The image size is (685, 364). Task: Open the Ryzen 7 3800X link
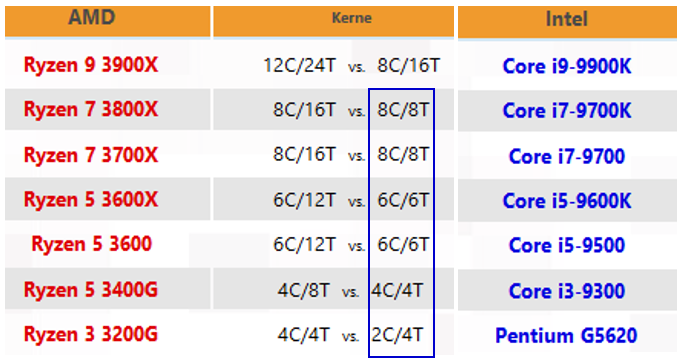[91, 109]
